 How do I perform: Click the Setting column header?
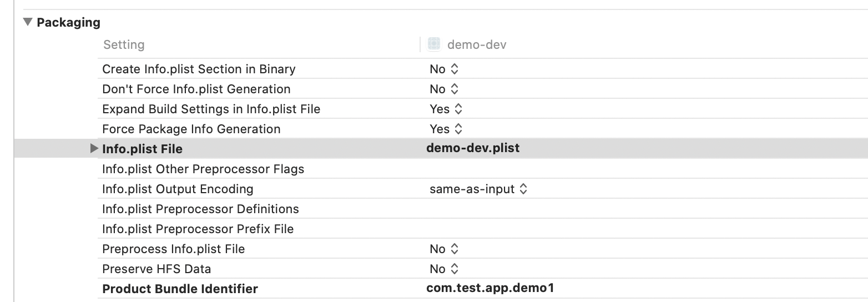(124, 45)
